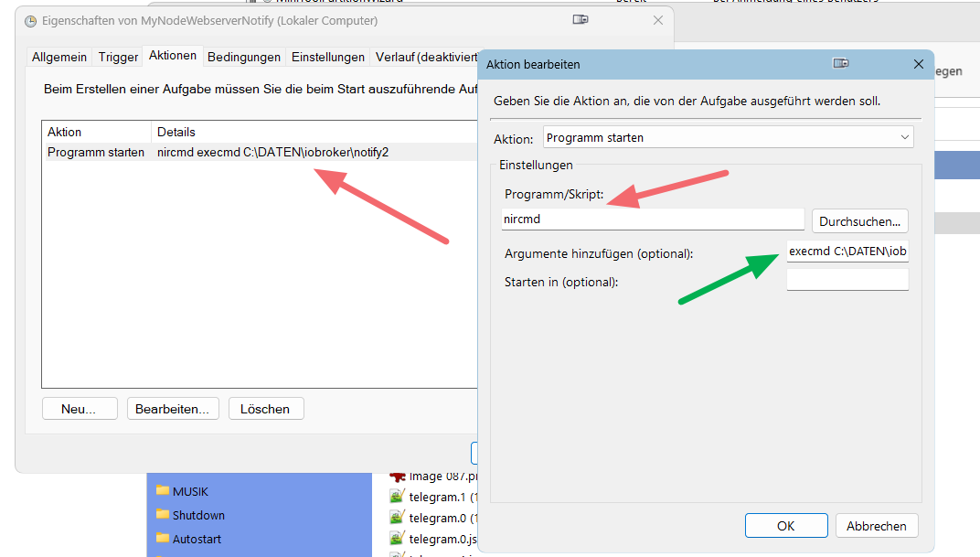Select the Aktionen tab
Viewport: 980px width, 557px height.
pos(173,56)
